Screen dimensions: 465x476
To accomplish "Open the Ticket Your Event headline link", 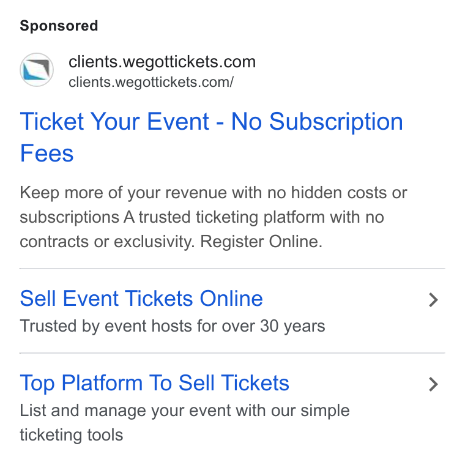I will pos(211,137).
